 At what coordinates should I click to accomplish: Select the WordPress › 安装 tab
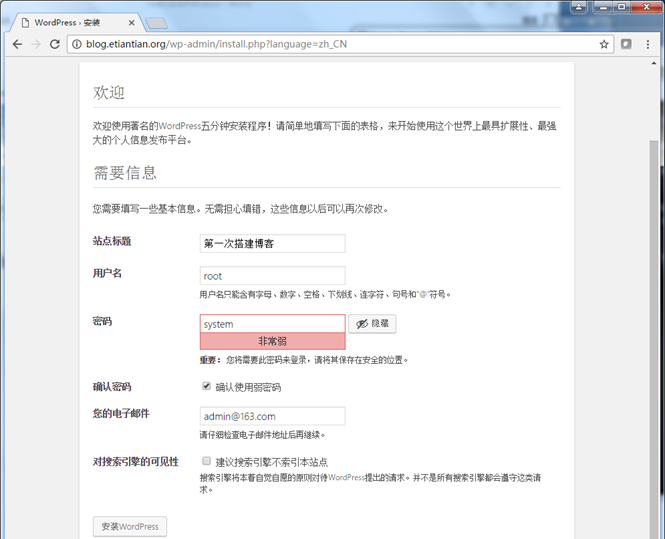[76, 23]
